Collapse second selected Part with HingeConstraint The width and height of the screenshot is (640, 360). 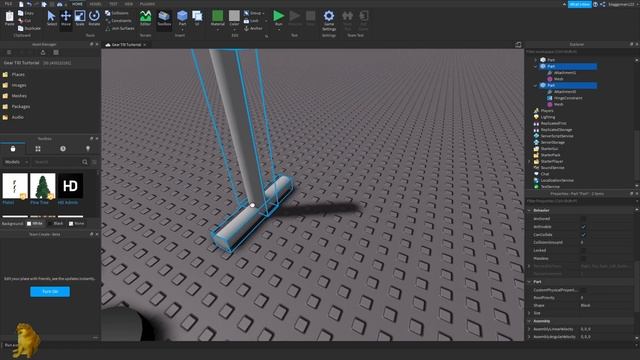536,85
